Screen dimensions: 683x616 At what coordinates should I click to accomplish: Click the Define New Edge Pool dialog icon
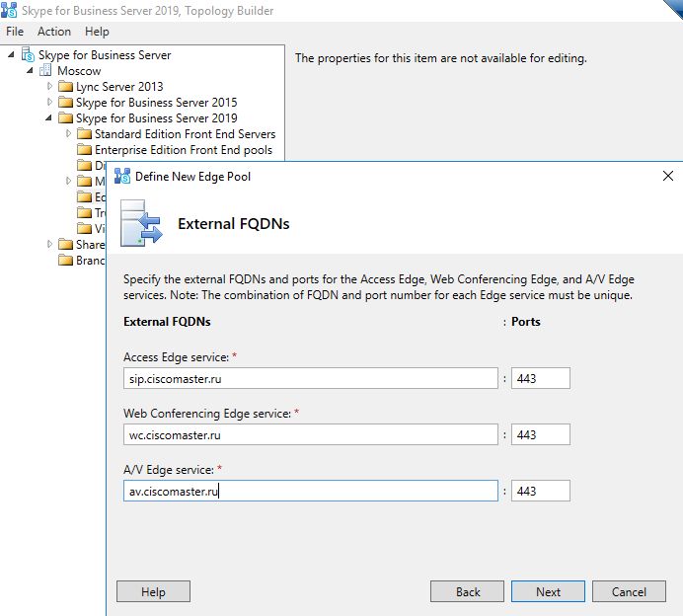[122, 176]
